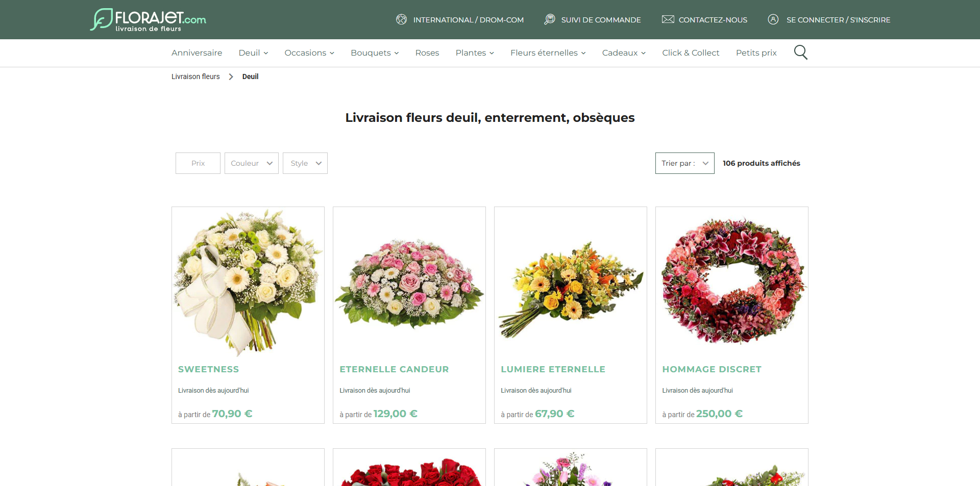Click the Prix filter button
The width and height of the screenshot is (980, 486).
coord(198,163)
